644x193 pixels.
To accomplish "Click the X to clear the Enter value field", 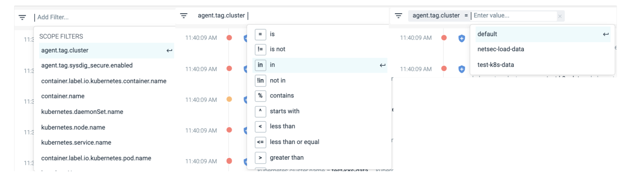I will [x=560, y=16].
